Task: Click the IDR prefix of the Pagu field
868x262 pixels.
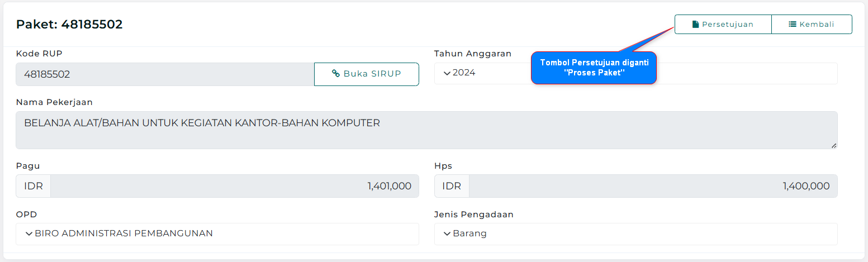Action: 34,186
